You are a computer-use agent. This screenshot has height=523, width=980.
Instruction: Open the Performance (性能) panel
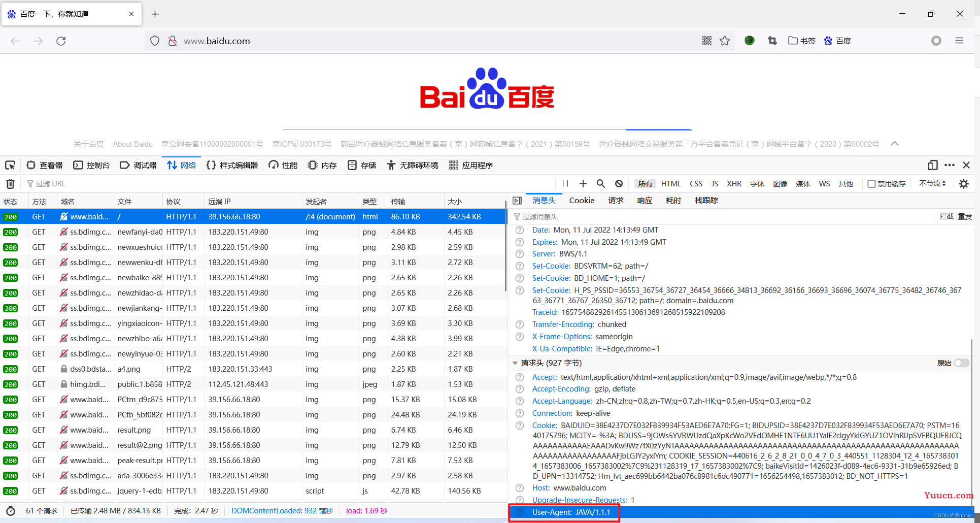(x=283, y=165)
